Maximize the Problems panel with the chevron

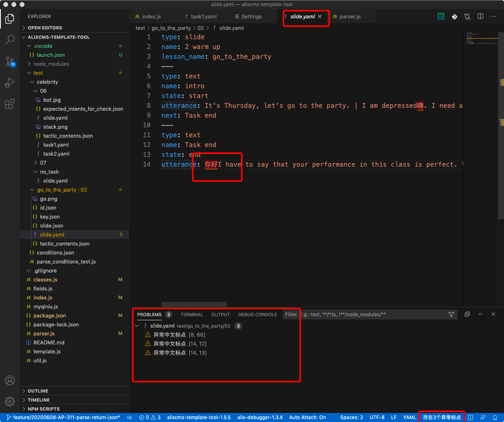tap(480, 314)
